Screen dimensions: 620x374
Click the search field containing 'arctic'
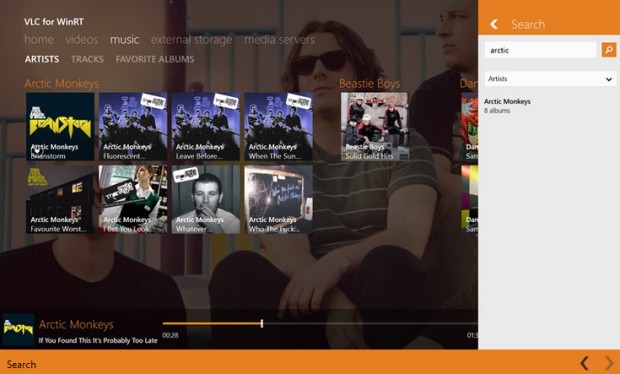pos(541,50)
